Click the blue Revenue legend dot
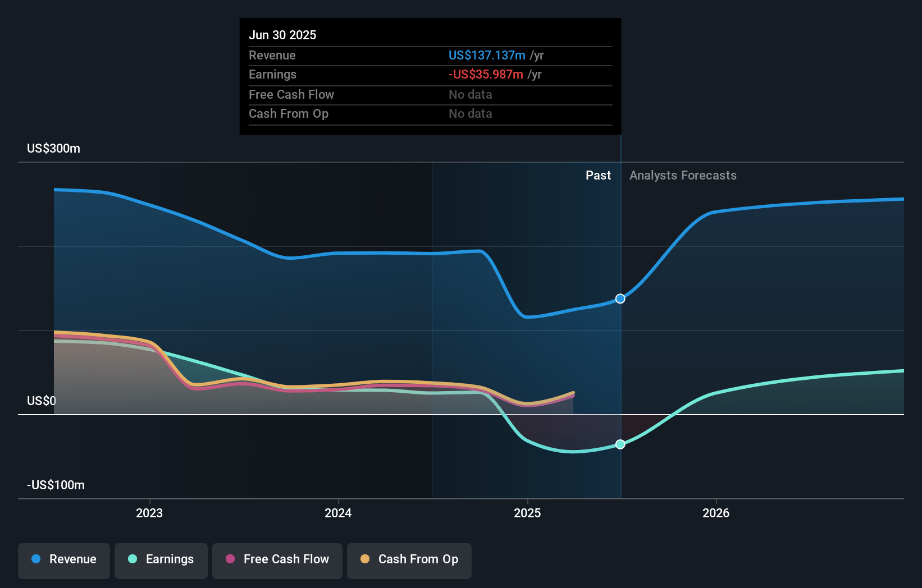Image resolution: width=922 pixels, height=588 pixels. click(x=36, y=559)
